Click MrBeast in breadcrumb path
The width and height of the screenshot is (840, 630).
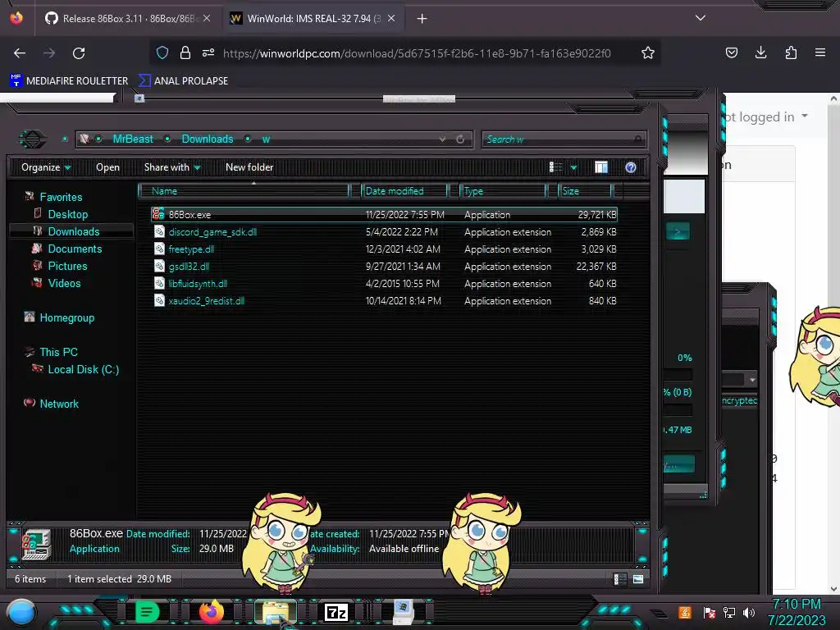click(x=133, y=139)
